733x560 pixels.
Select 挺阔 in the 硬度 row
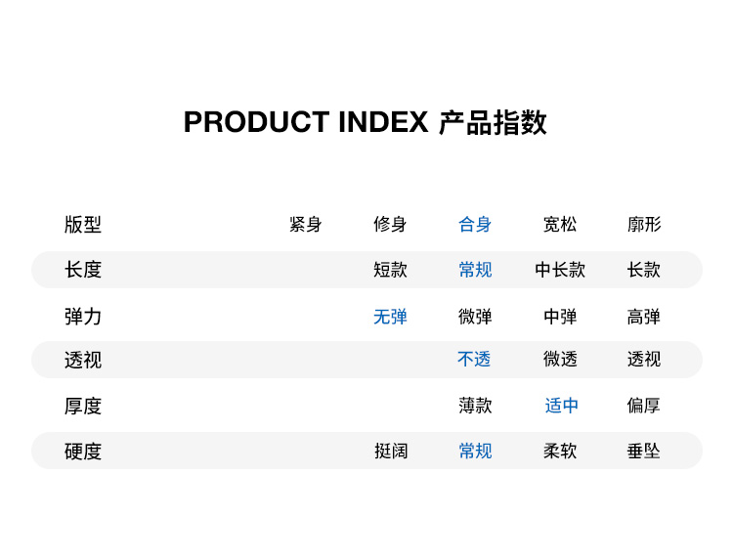point(391,452)
